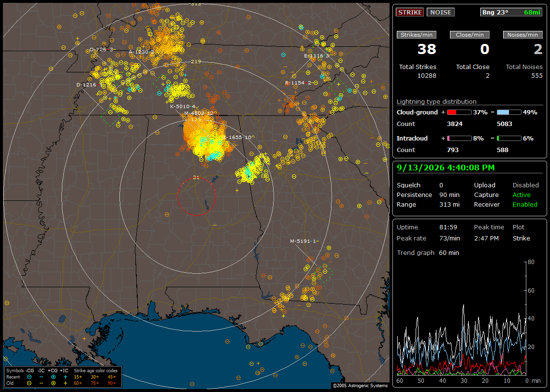Click the positive cloud-ground red percentage bar
Image resolution: width=550 pixels, height=392 pixels.
(459, 112)
